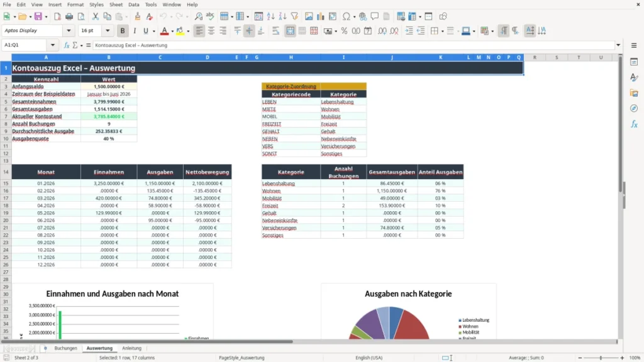
Task: Save the document with the Save icon
Action: (x=38, y=16)
